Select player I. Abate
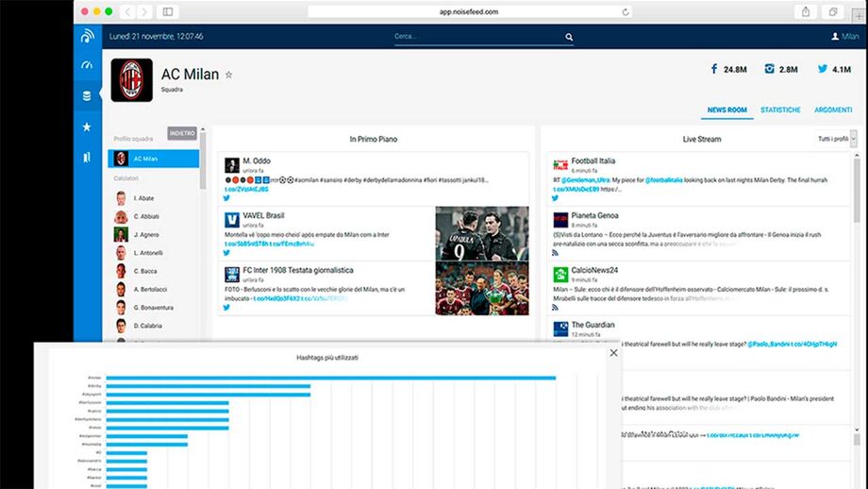Viewport: 868px width, 489px height. click(x=144, y=198)
